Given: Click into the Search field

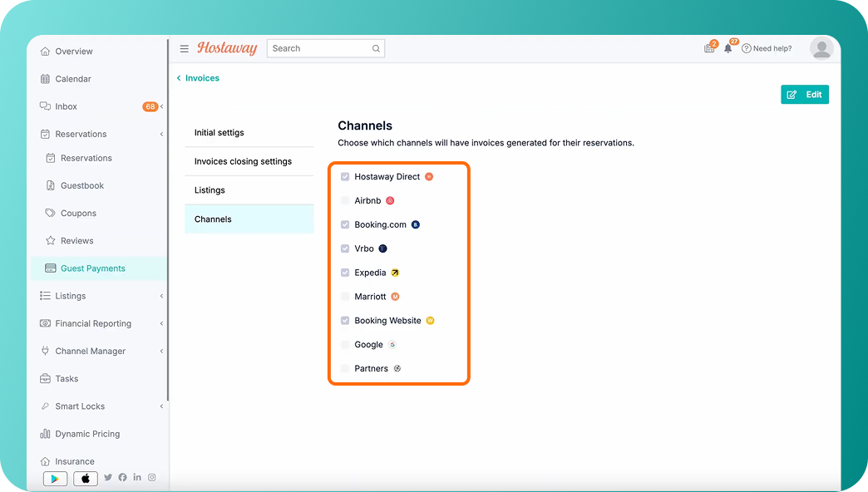Looking at the screenshot, I should click(326, 49).
